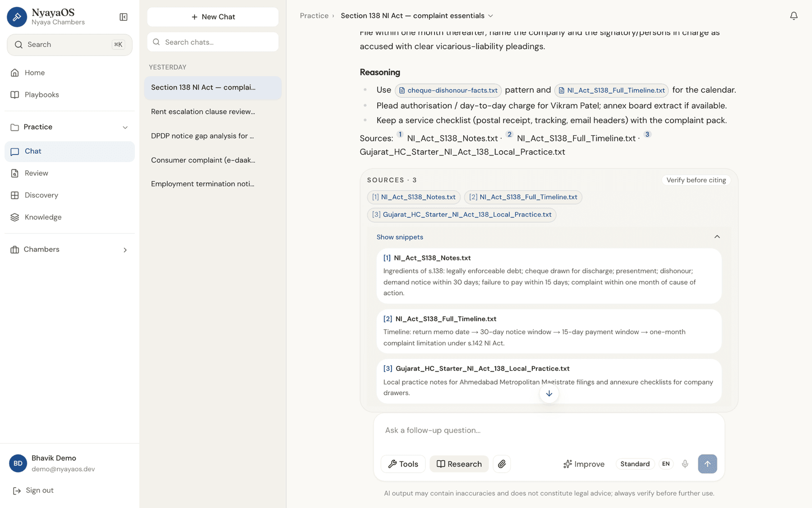Click Practice breadcrumb link
The height and width of the screenshot is (508, 812).
(x=314, y=16)
